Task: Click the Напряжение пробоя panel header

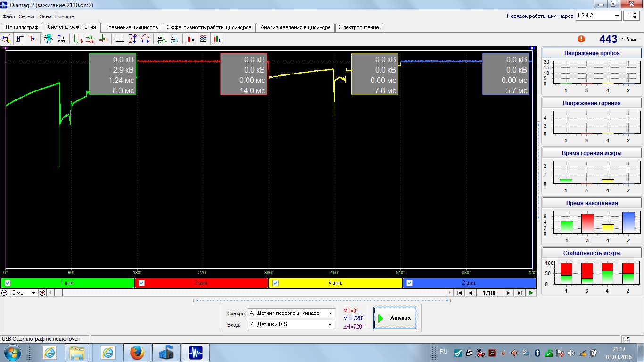Action: click(x=592, y=53)
